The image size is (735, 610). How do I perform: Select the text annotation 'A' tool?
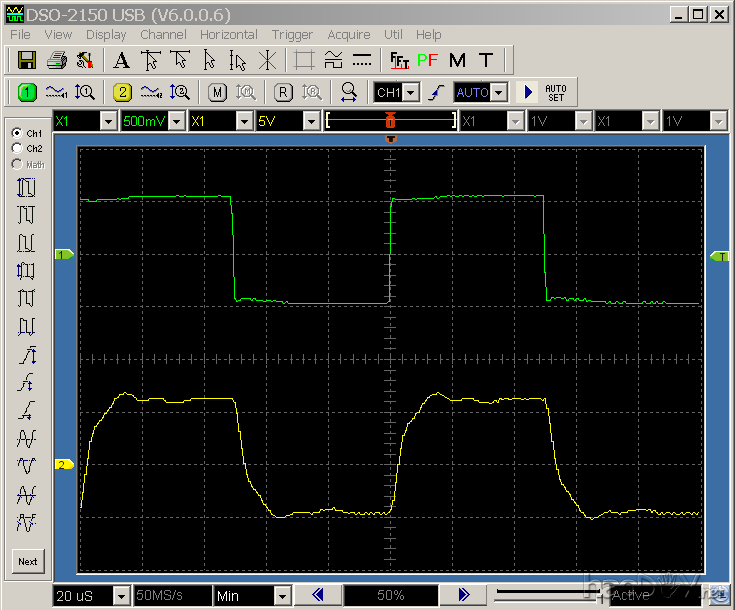[122, 60]
